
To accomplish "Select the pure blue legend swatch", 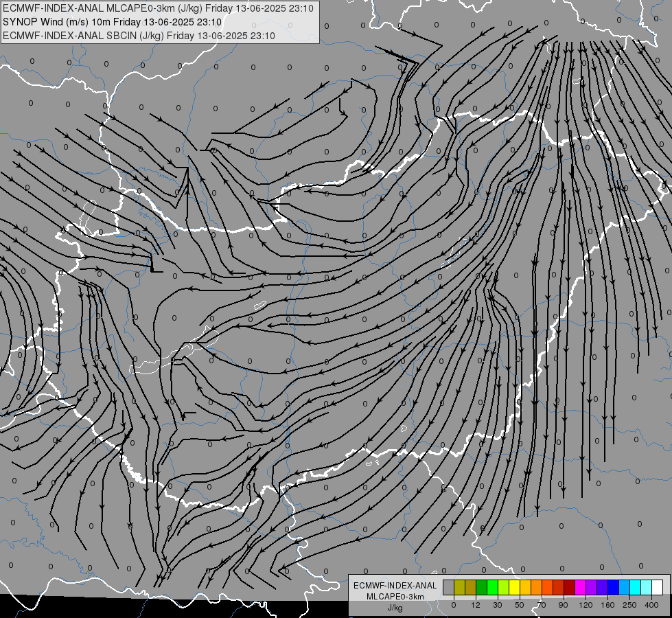I will 613,587.
